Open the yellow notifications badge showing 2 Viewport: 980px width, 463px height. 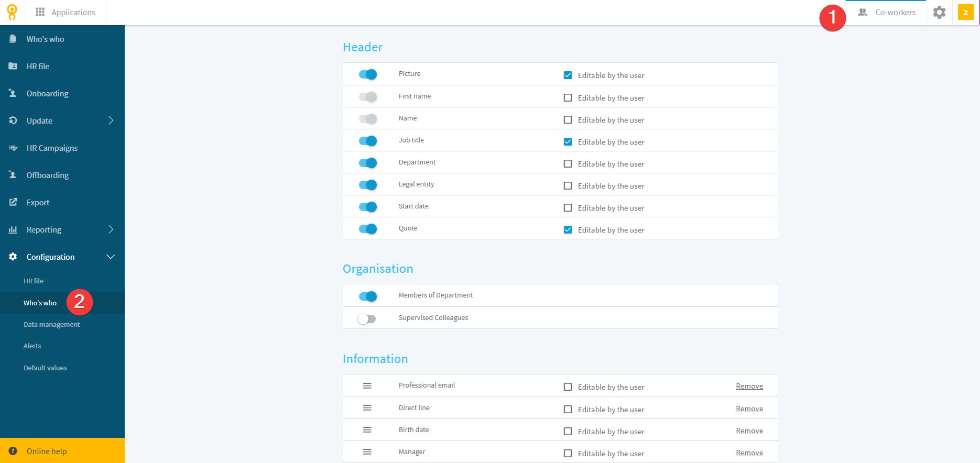pos(965,13)
